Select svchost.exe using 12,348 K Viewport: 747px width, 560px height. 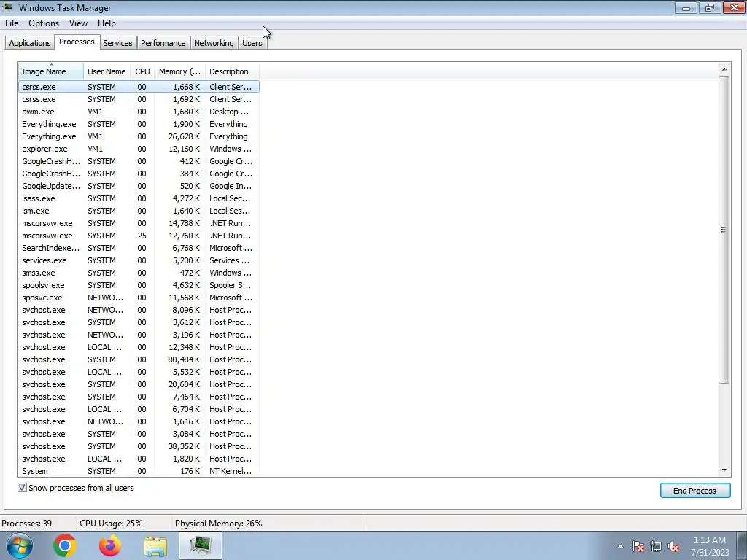[139, 347]
